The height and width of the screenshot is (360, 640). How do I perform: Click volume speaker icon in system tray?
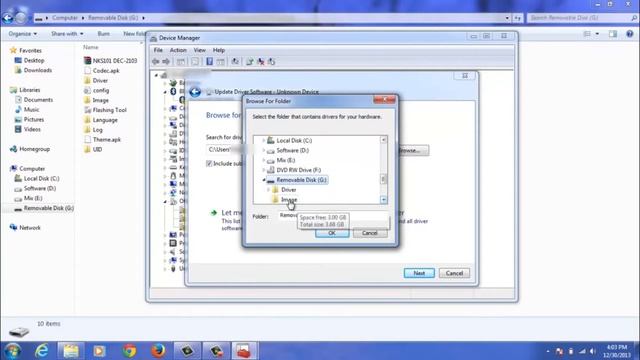593,351
